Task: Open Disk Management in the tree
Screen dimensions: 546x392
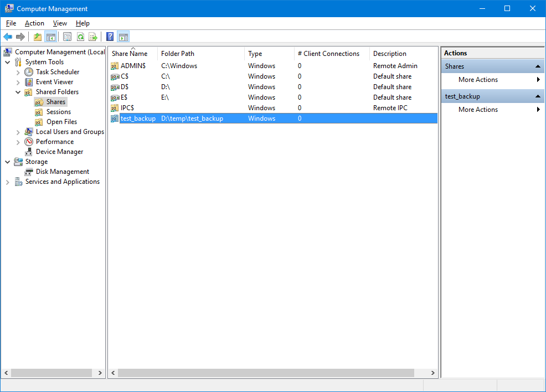Action: click(62, 172)
